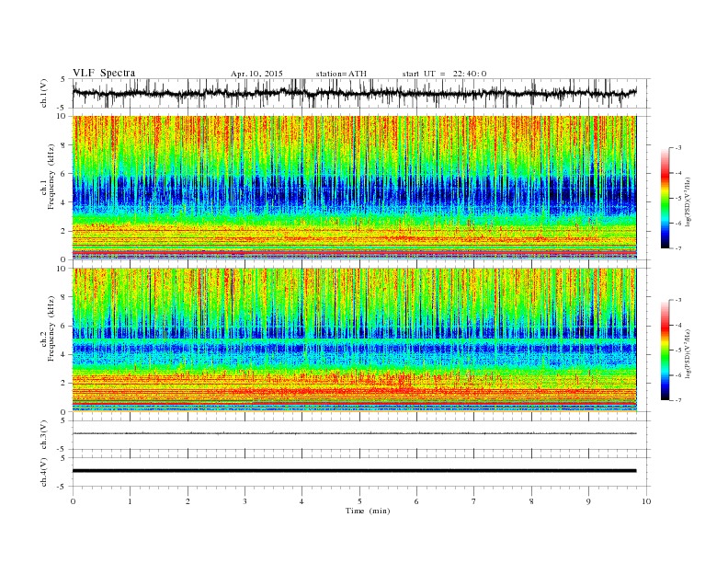Click the '7' tick on the time axis
Screen dimensions: 728x563
[474, 501]
